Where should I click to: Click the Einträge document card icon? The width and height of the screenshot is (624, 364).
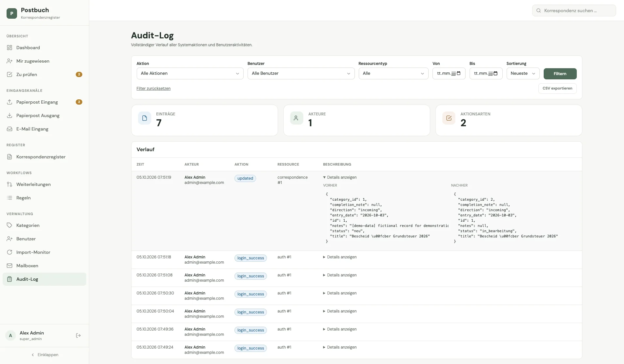click(x=145, y=118)
